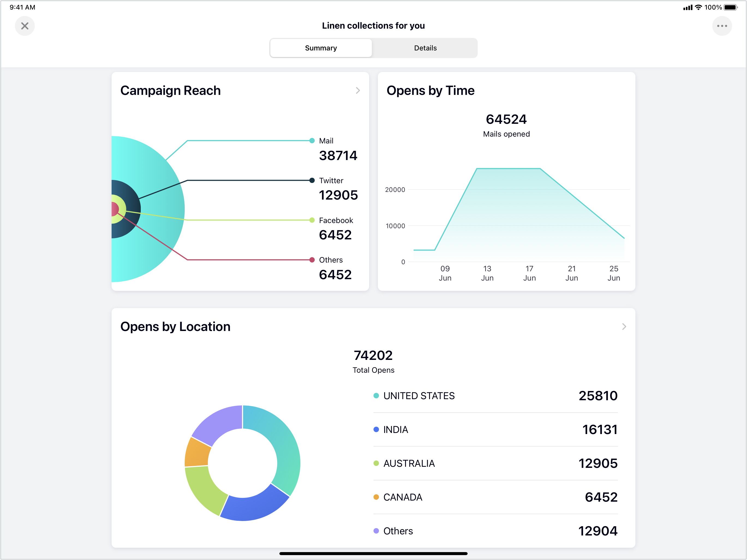
Task: Click the Wi-Fi icon in status bar
Action: tap(698, 7)
